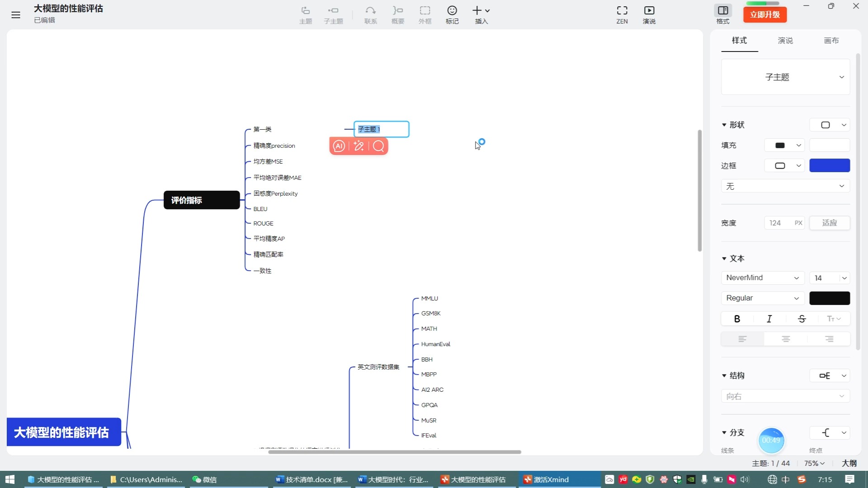Click the search bubble icon near the 子主题 1 node
The image size is (868, 488).
pyautogui.click(x=379, y=146)
